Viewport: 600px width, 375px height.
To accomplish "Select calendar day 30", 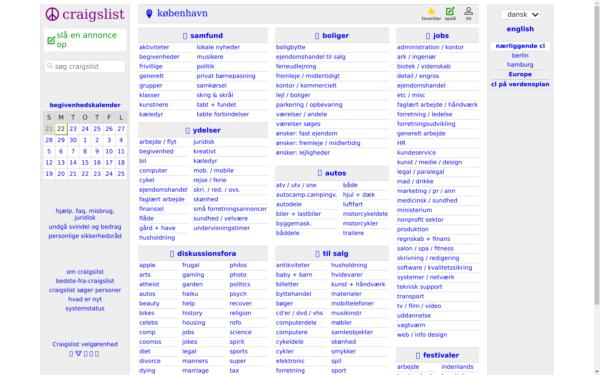I will 73,140.
